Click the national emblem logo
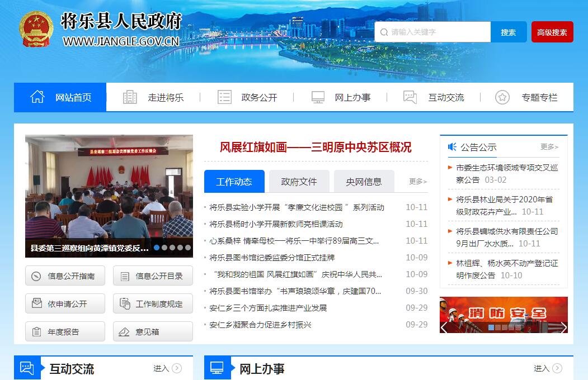Image resolution: width=588 pixels, height=380 pixels. (x=36, y=31)
